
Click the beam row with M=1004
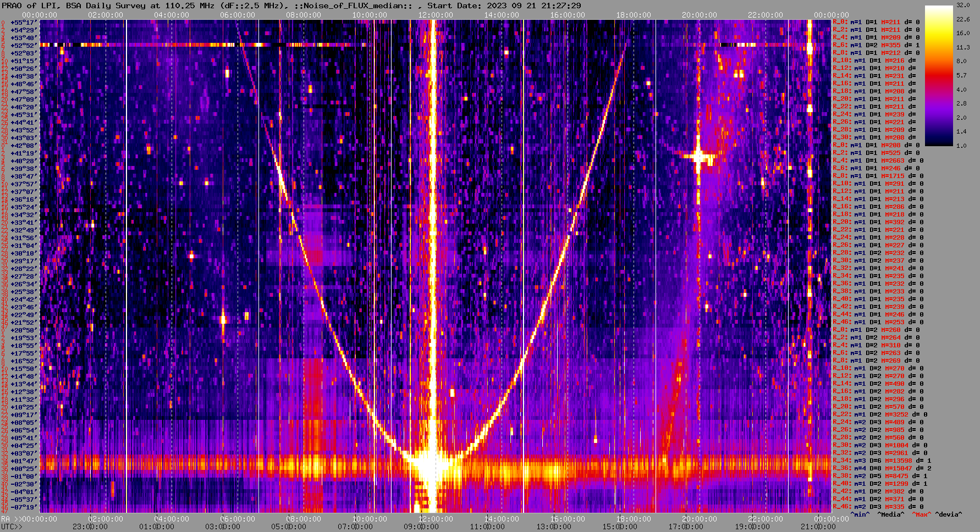pyautogui.click(x=880, y=446)
